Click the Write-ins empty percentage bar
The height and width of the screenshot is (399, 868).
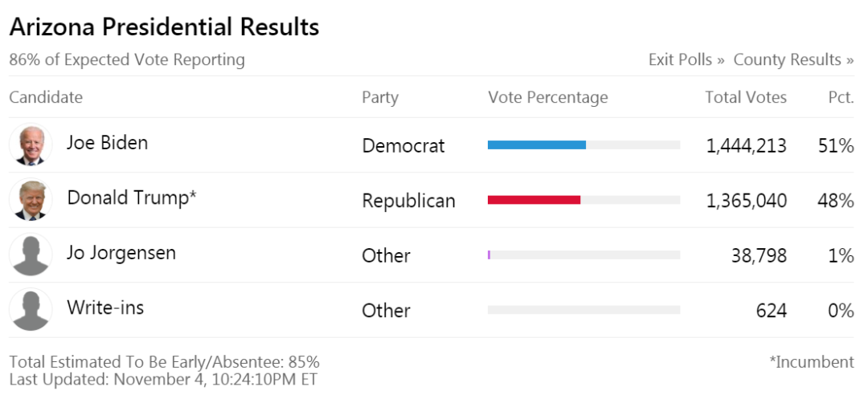[x=583, y=310]
